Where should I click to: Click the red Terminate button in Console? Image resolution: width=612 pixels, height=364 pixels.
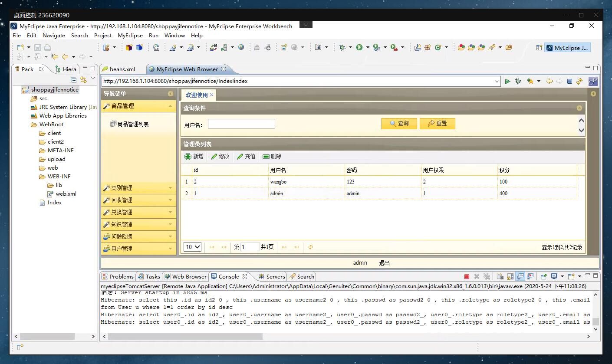tap(467, 276)
